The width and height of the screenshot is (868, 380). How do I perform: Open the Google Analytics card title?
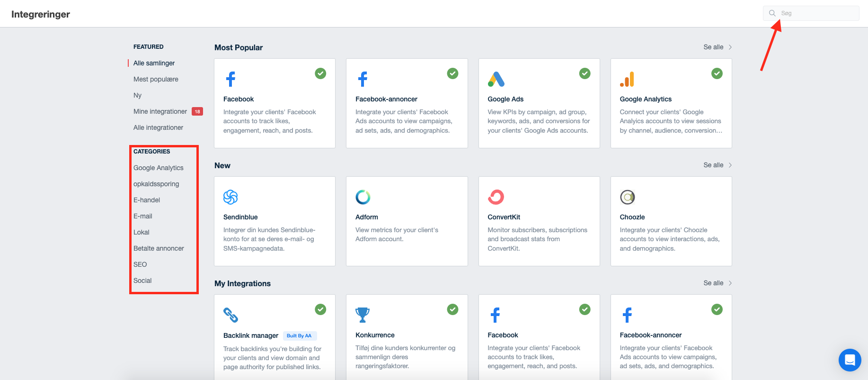(646, 99)
